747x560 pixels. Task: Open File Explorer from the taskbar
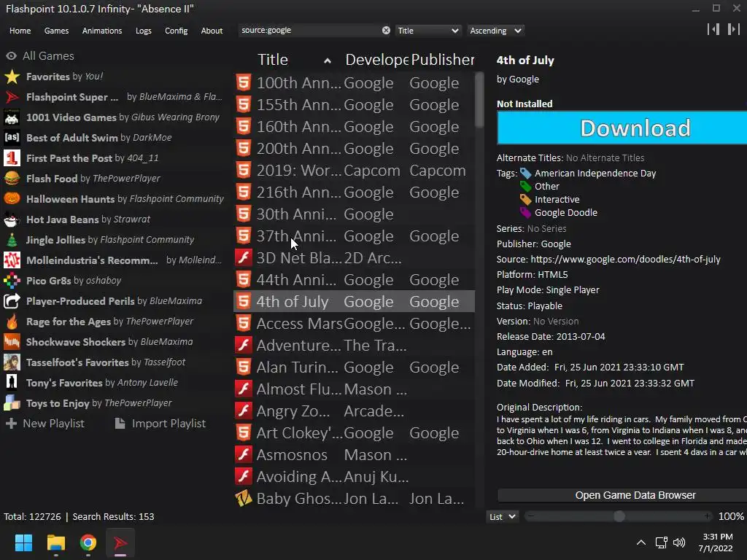[55, 542]
